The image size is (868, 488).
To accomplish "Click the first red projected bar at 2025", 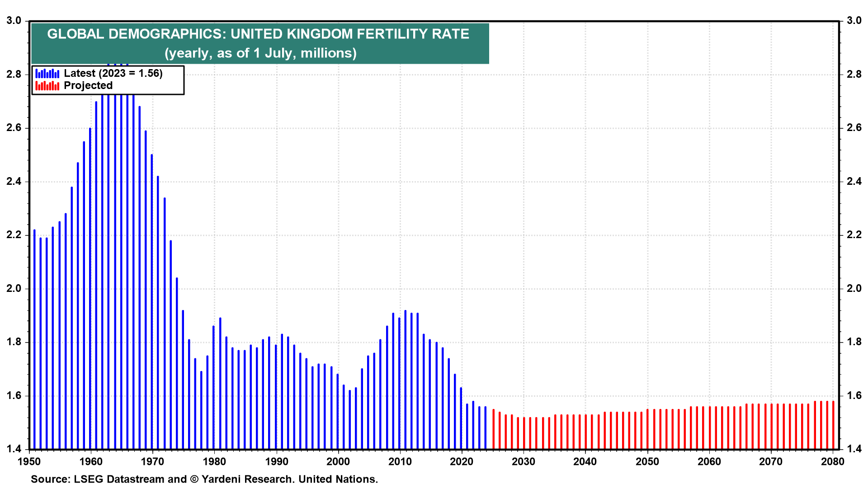I will [493, 429].
